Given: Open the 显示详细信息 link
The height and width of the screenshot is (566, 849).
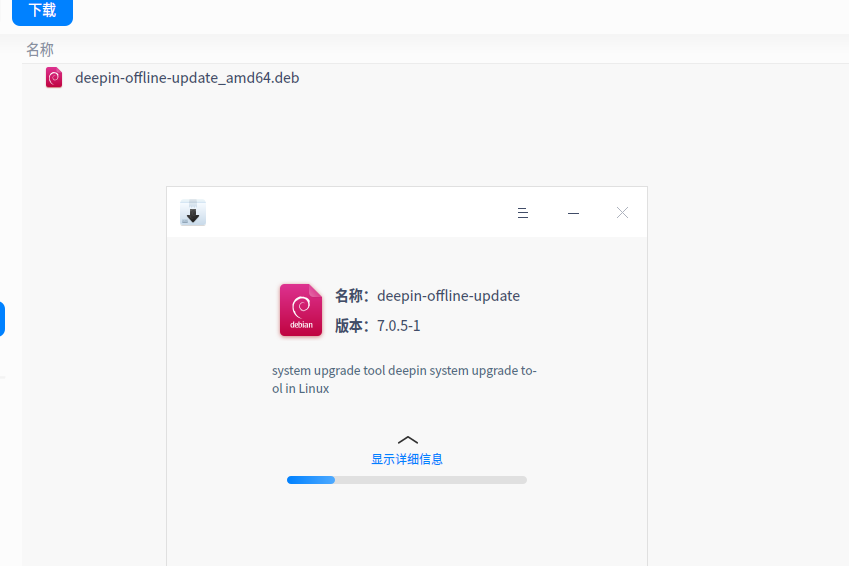Looking at the screenshot, I should click(407, 459).
